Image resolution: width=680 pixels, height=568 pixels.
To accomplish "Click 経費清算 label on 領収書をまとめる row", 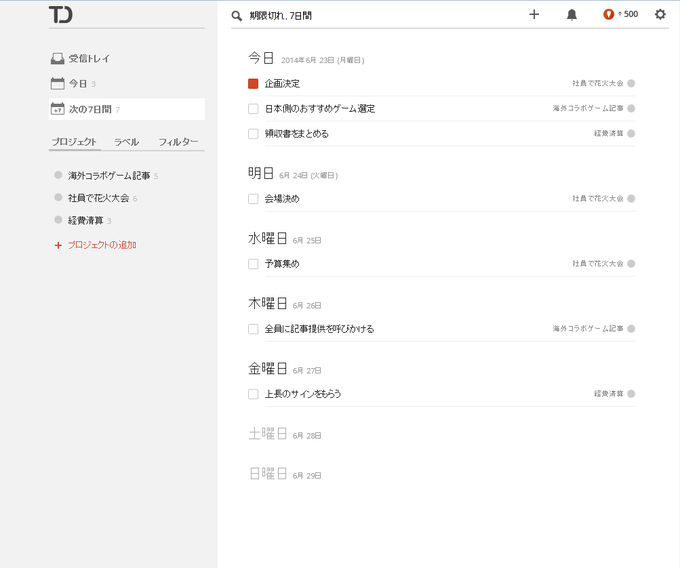I will (x=609, y=134).
